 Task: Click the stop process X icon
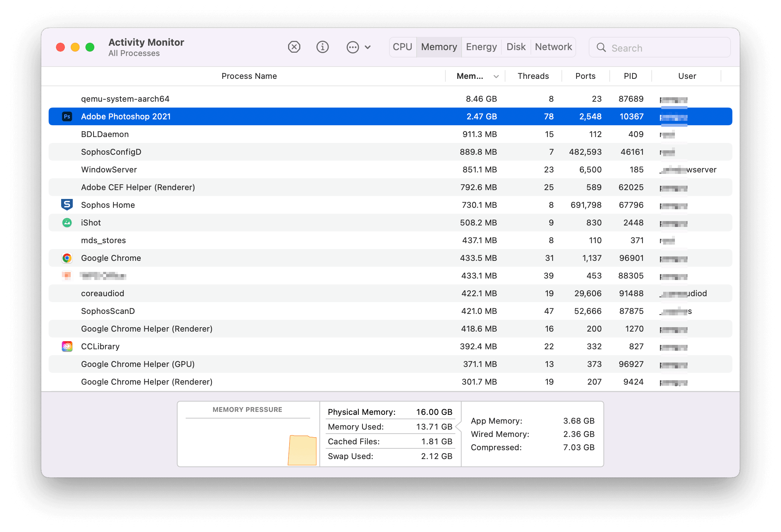[294, 47]
